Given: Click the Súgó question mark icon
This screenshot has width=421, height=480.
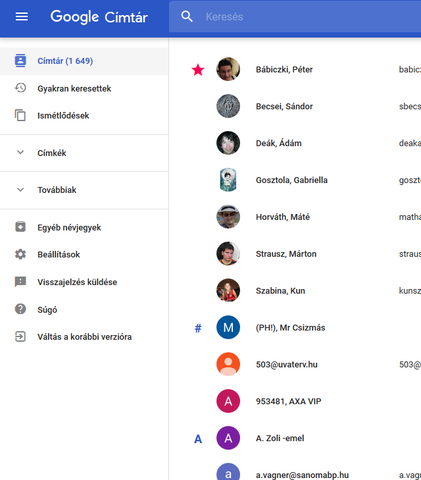Looking at the screenshot, I should tap(20, 309).
